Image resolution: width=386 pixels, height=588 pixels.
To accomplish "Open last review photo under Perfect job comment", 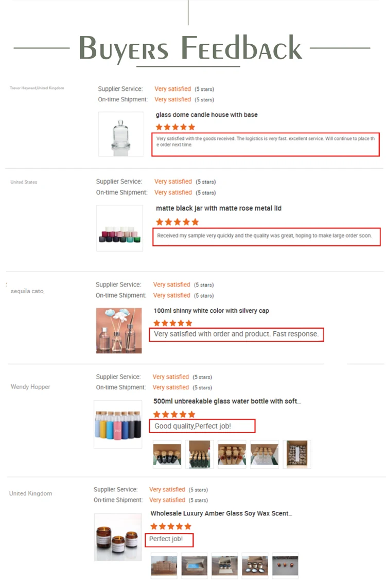I will (285, 565).
